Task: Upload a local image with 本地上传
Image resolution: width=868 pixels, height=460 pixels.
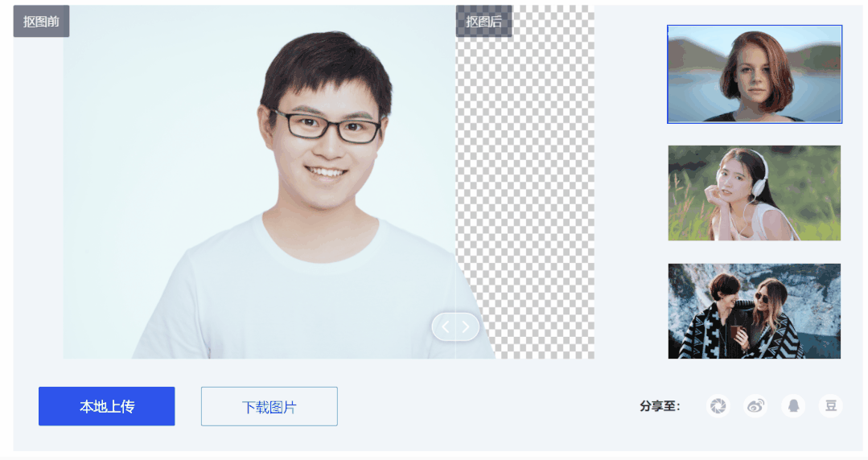Action: tap(107, 406)
